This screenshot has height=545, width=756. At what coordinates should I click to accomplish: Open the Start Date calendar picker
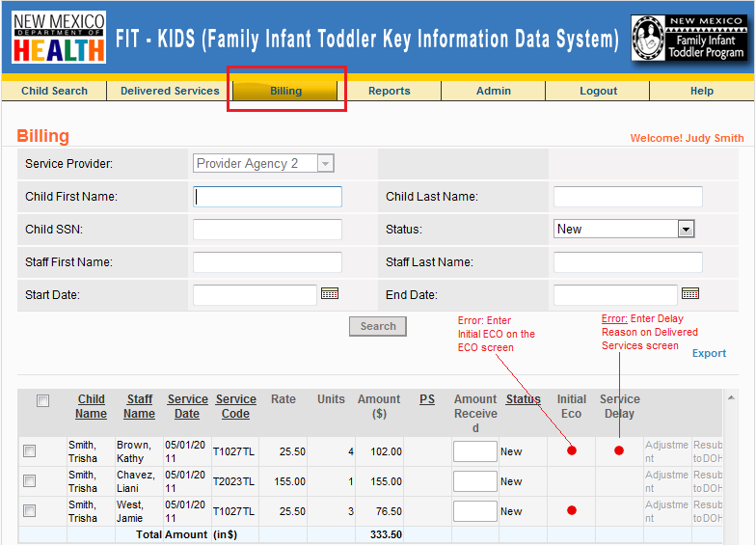[330, 293]
